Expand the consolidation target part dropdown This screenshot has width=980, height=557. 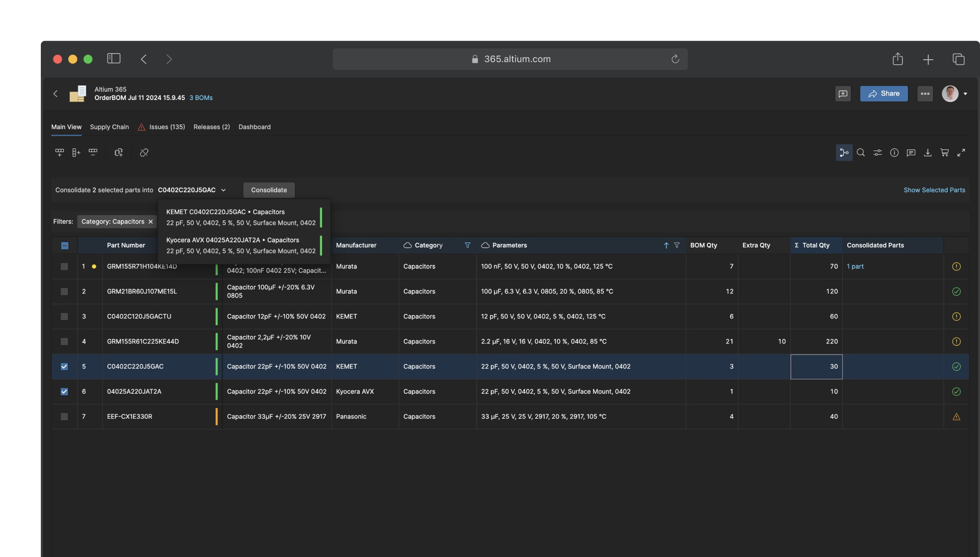(x=223, y=190)
